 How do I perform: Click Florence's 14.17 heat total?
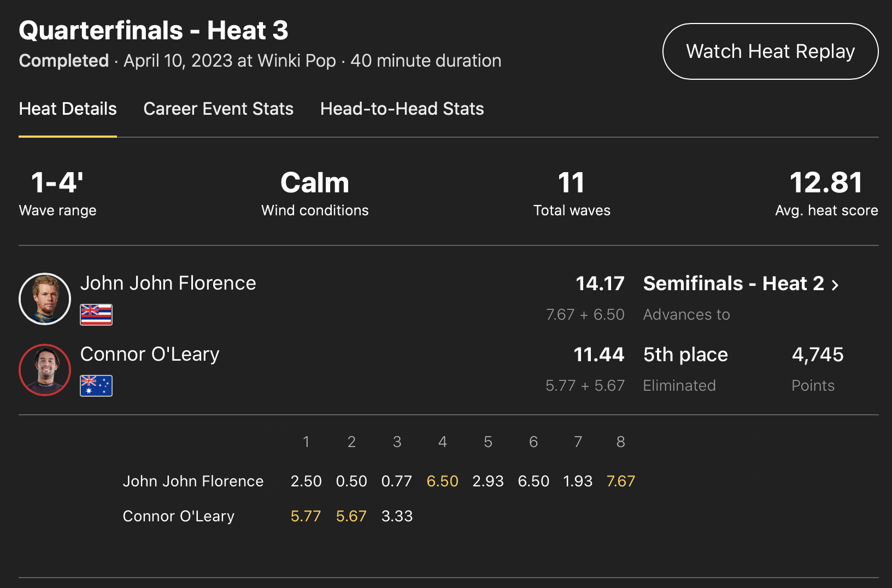coord(600,284)
